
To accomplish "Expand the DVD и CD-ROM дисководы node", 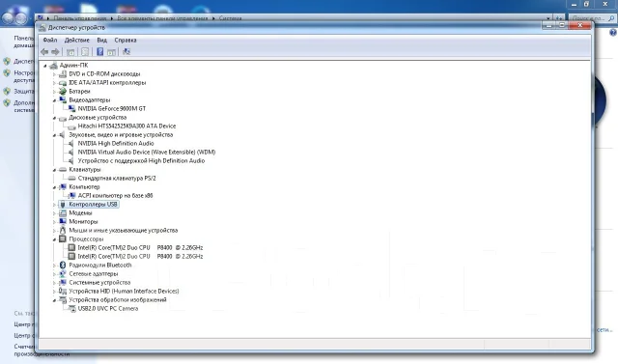I will (x=54, y=74).
